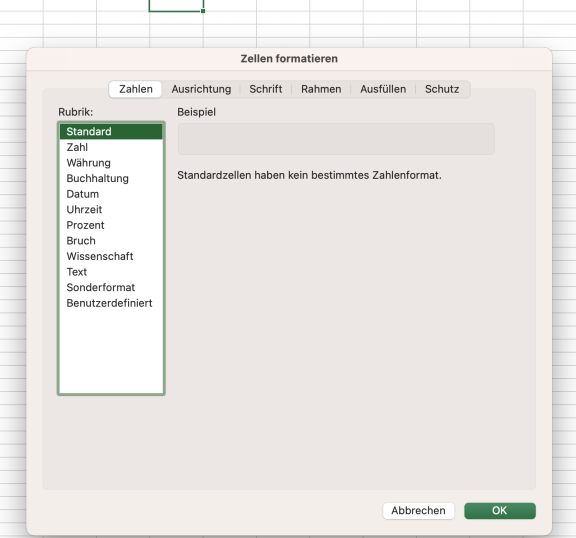Select Datum in the Rubrik list

click(111, 194)
